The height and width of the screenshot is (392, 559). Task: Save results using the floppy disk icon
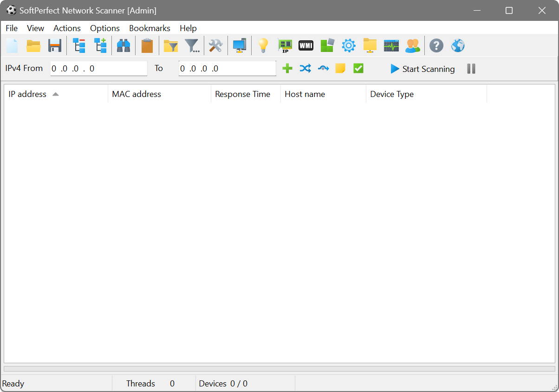[x=55, y=45]
